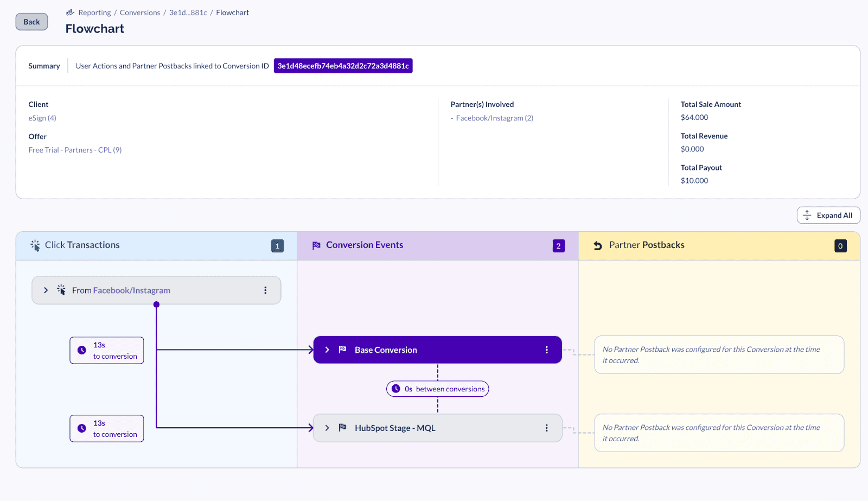This screenshot has height=501, width=868.
Task: Click the 0s between conversions pill
Action: pos(437,388)
